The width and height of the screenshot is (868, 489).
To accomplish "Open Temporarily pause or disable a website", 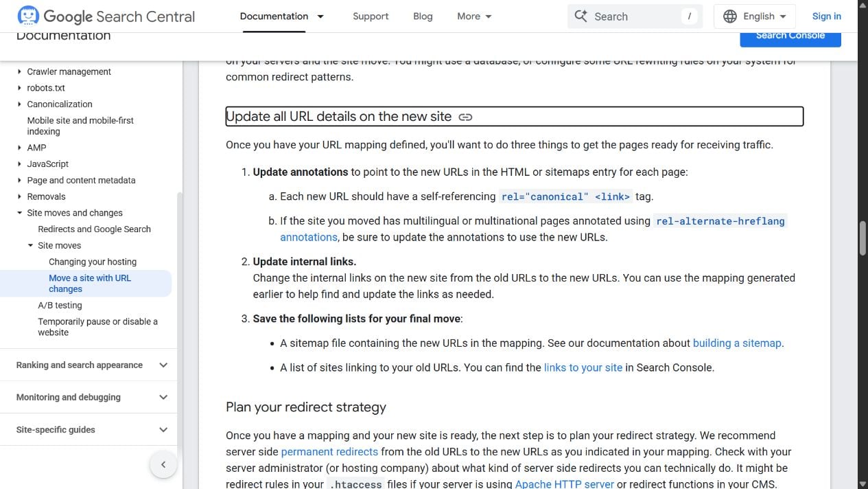I will tap(97, 327).
